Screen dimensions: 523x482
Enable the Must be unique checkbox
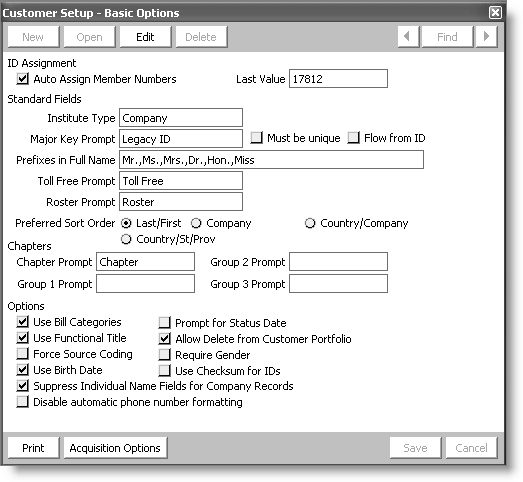(x=256, y=137)
